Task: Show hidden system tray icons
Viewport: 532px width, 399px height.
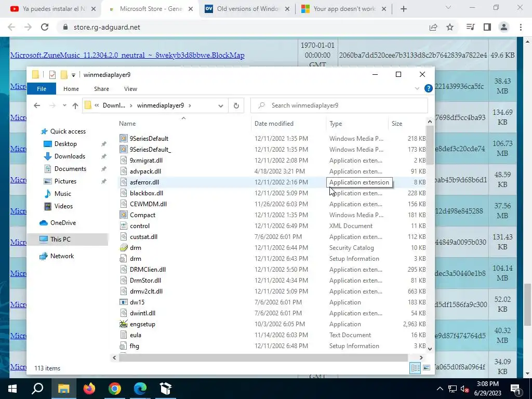Action: [440, 389]
